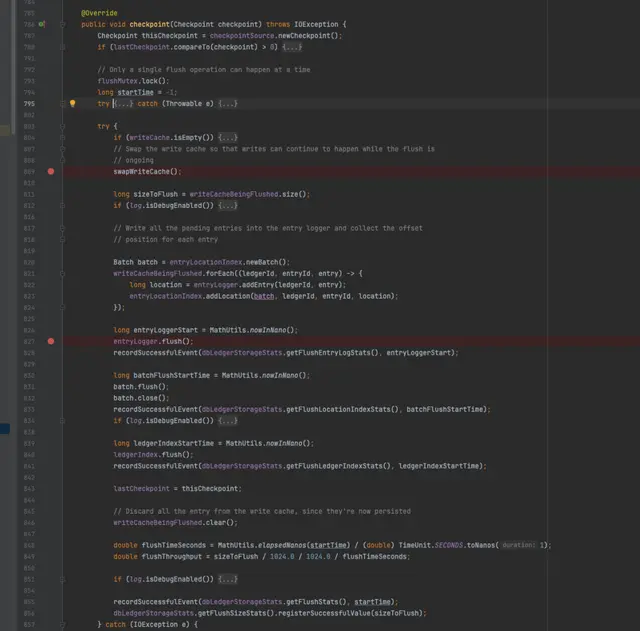Click the @Override annotation
Screen dimensions: 640x631
pyautogui.click(x=99, y=13)
